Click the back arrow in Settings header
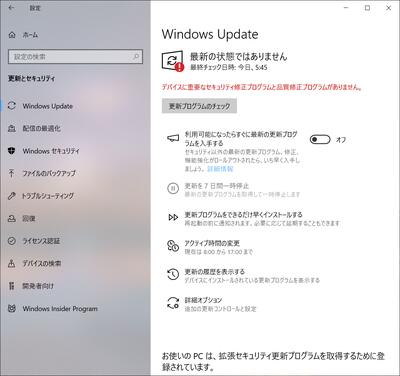400x376 pixels. (12, 8)
